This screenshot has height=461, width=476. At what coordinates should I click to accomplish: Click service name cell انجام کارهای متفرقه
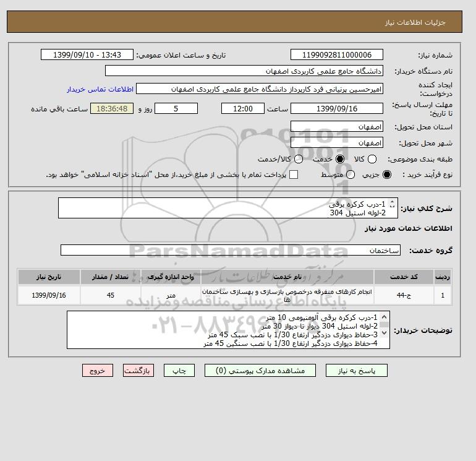coord(287,295)
